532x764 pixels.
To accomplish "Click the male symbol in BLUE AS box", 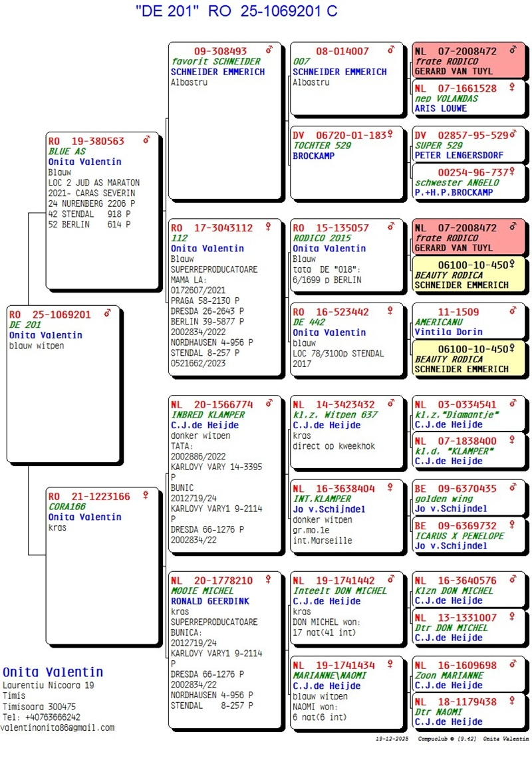I will (x=146, y=141).
